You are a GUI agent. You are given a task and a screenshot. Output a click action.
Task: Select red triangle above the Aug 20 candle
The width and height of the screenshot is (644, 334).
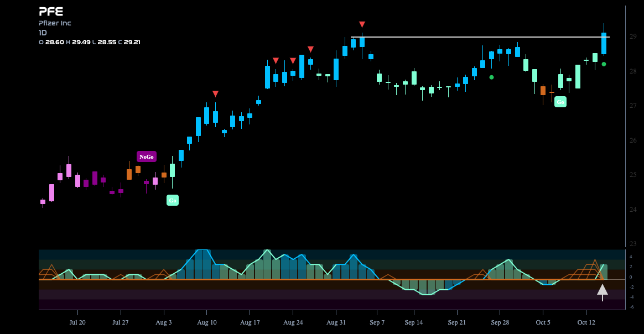pos(276,61)
